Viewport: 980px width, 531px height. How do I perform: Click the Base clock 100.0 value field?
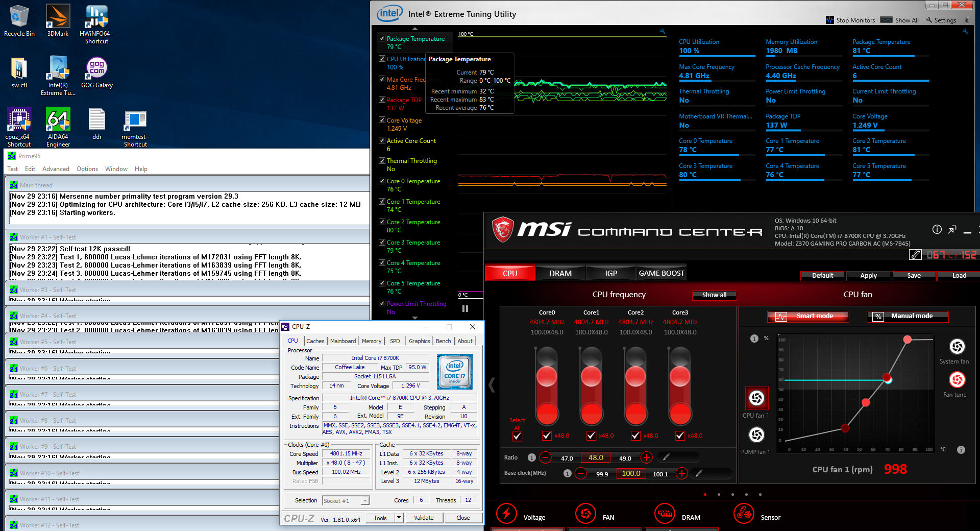631,473
